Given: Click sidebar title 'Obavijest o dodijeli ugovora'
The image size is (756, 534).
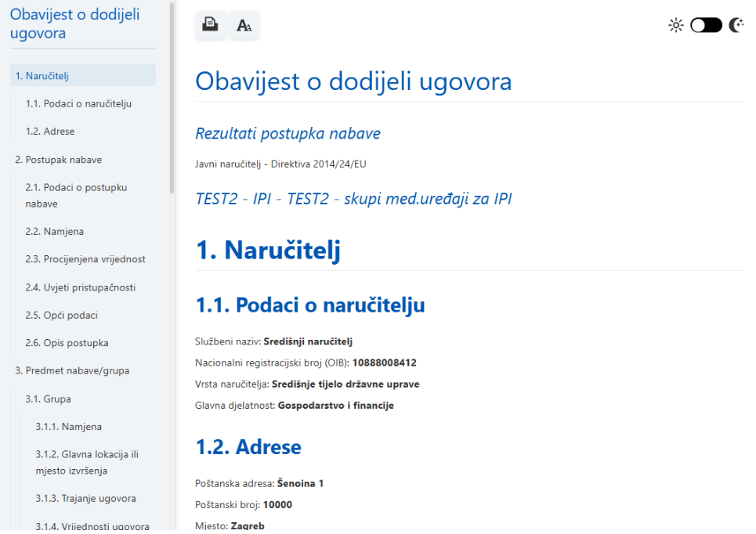Looking at the screenshot, I should tap(74, 23).
